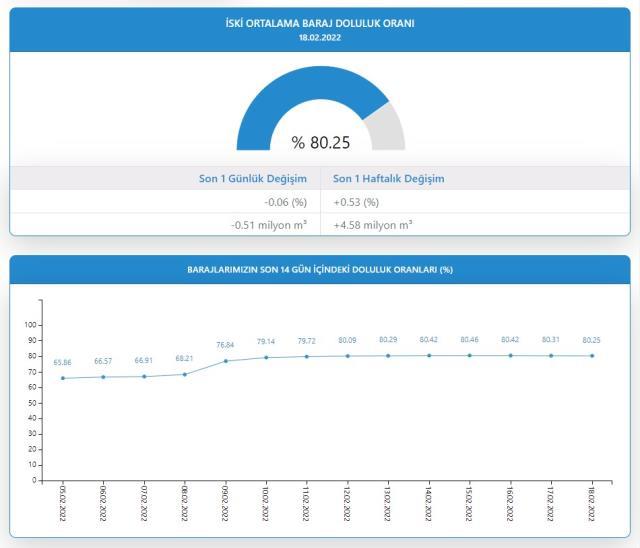The height and width of the screenshot is (548, 640).
Task: Pick the 79.72 chart marker
Action: point(307,356)
